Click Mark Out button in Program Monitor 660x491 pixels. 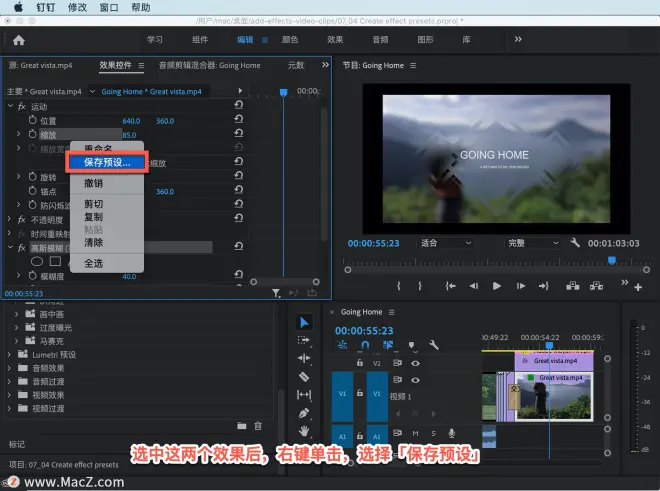(x=420, y=286)
